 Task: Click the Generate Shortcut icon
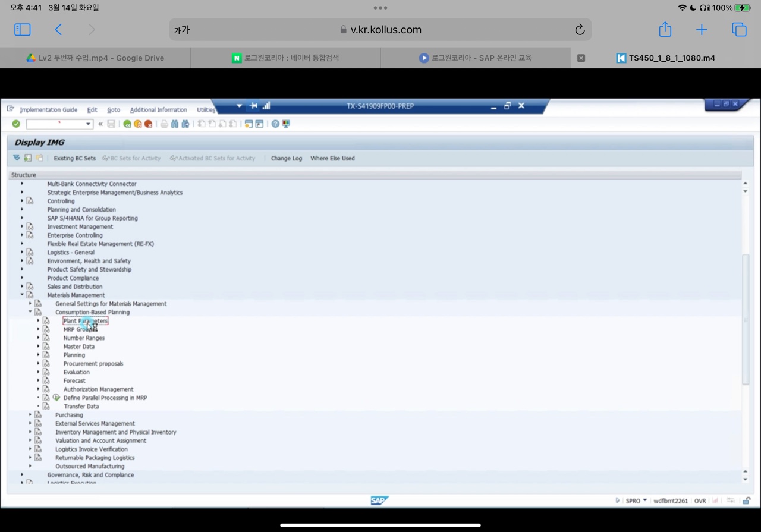(x=259, y=124)
